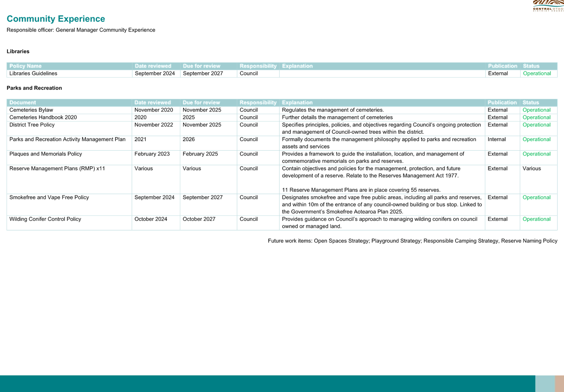Image resolution: width=564 pixels, height=392 pixels.
Task: Click Various status for Reserve Management Plans
Action: [532, 169]
